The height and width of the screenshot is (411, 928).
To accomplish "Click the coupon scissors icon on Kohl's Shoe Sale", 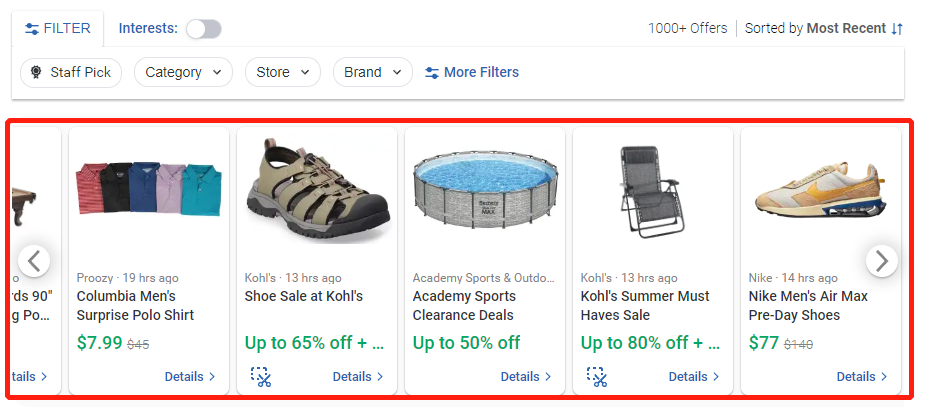I will pyautogui.click(x=261, y=377).
